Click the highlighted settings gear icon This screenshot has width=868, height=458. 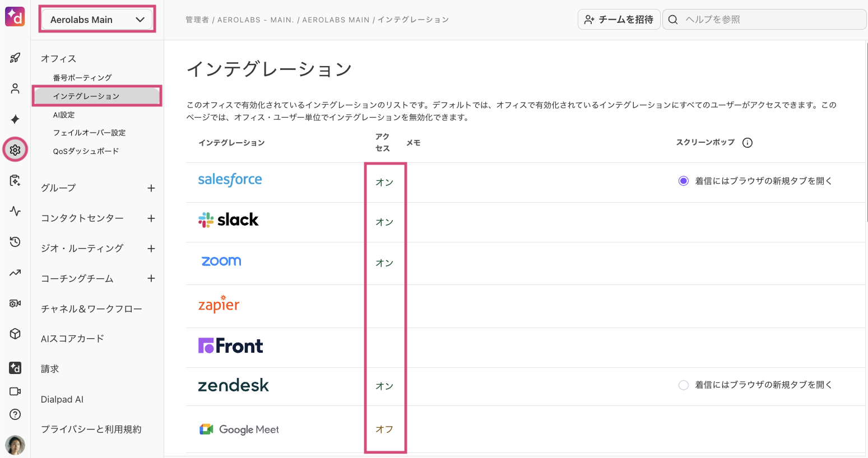coord(15,149)
